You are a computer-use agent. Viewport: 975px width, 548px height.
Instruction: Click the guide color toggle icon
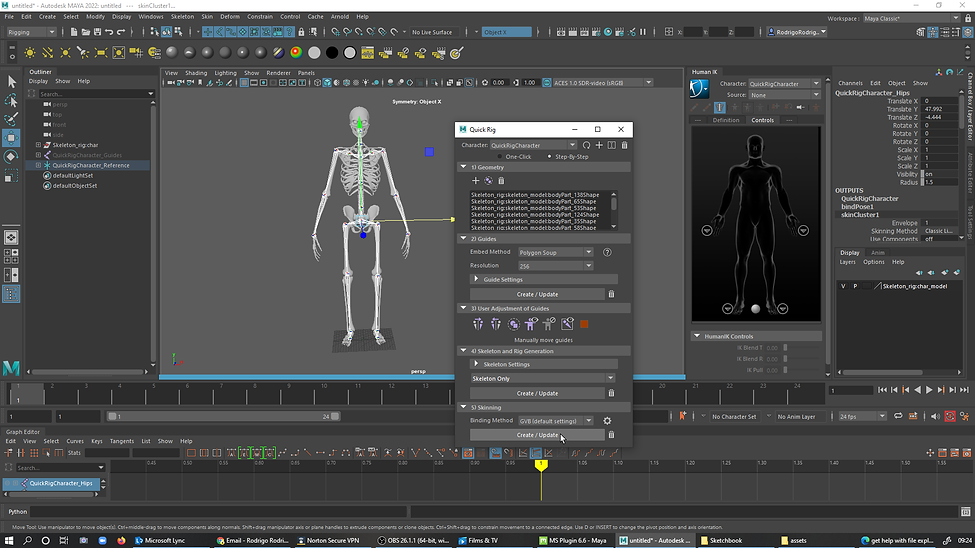[584, 324]
